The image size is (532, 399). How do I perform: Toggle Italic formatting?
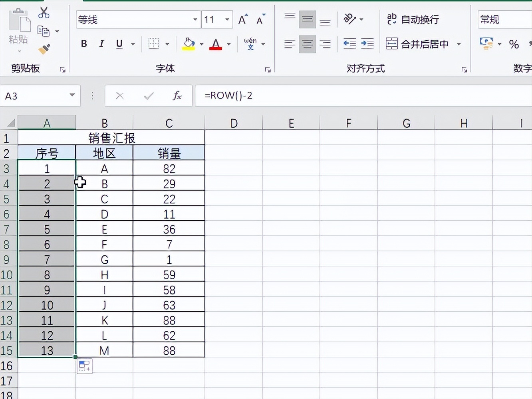tap(101, 43)
